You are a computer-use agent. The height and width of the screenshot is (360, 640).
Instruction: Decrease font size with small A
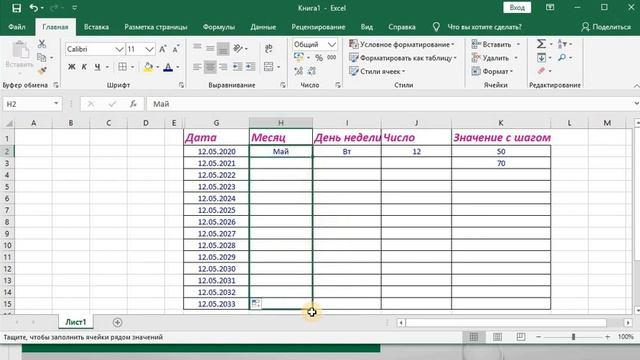coord(176,49)
